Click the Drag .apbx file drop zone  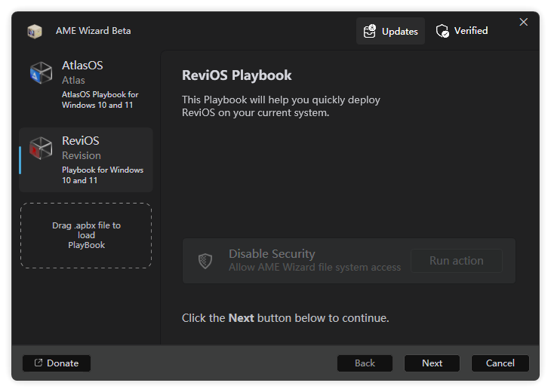[x=86, y=235]
